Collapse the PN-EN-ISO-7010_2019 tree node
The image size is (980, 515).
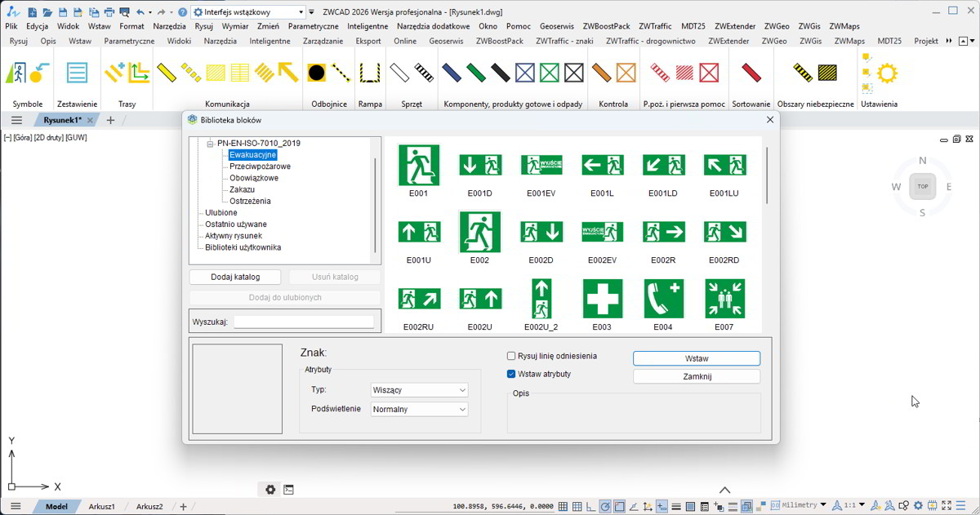pyautogui.click(x=210, y=143)
